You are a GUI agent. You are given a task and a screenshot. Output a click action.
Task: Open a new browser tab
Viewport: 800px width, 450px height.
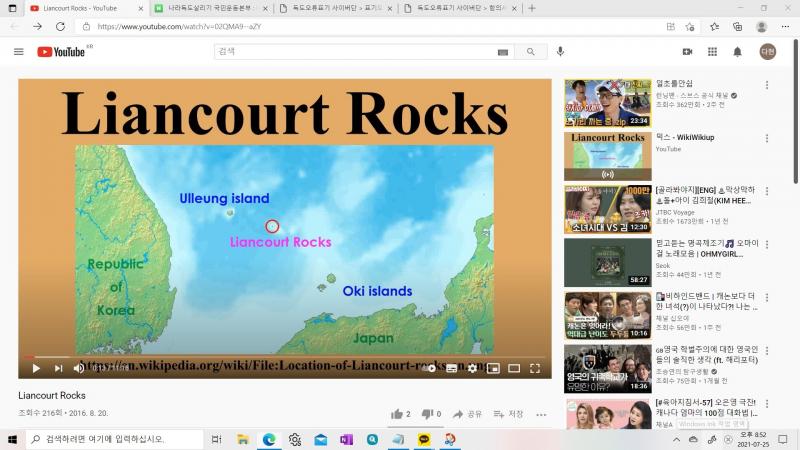click(531, 8)
